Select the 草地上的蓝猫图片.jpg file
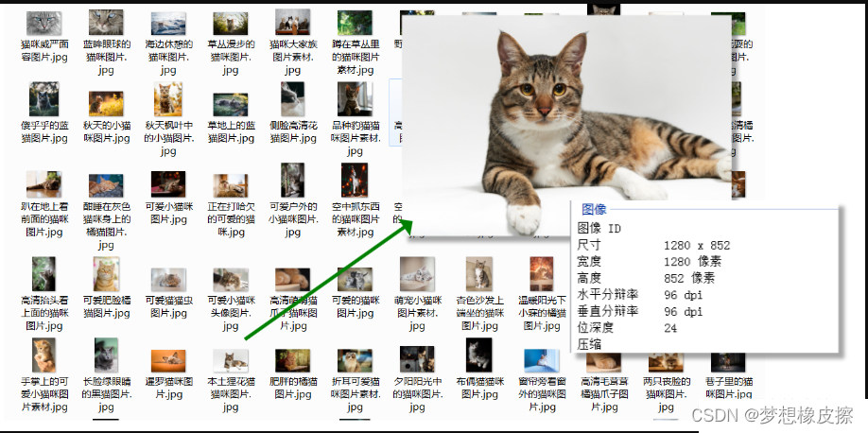This screenshot has height=433, width=868. coord(231,119)
